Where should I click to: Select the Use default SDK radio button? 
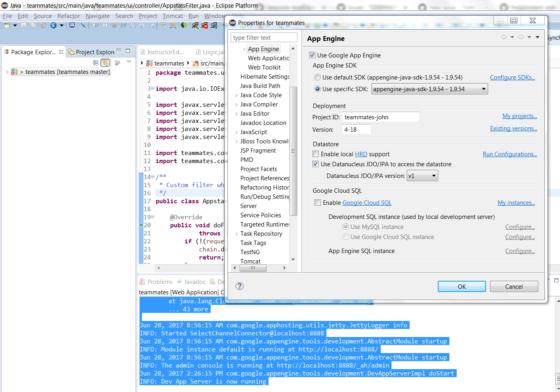coord(318,77)
